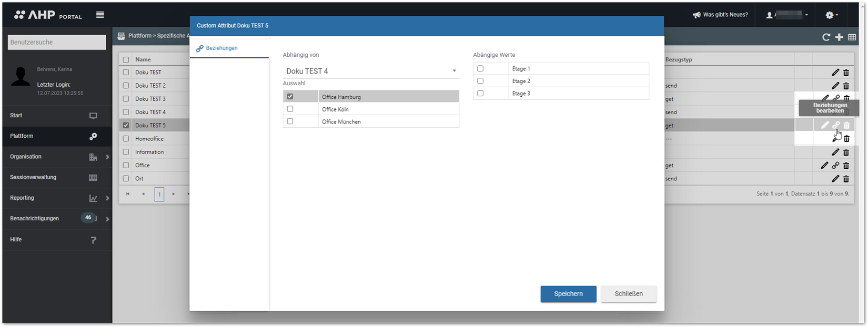The width and height of the screenshot is (868, 327).
Task: Select the Office Köln row text
Action: (x=336, y=109)
